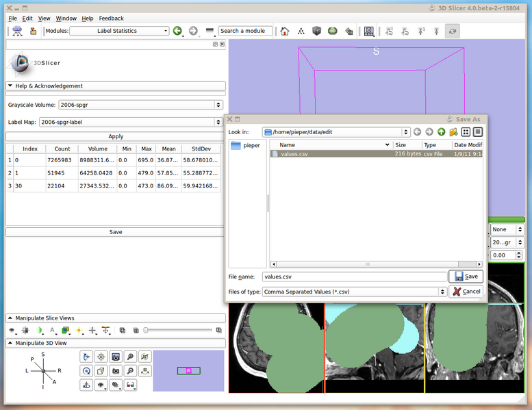532x410 pixels.
Task: Open the Modules selector dropdown
Action: point(119,31)
